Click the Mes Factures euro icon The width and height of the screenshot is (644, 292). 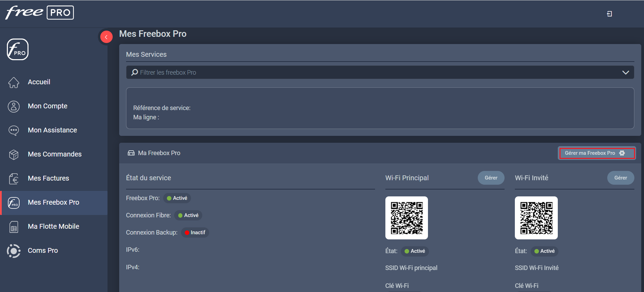click(14, 179)
